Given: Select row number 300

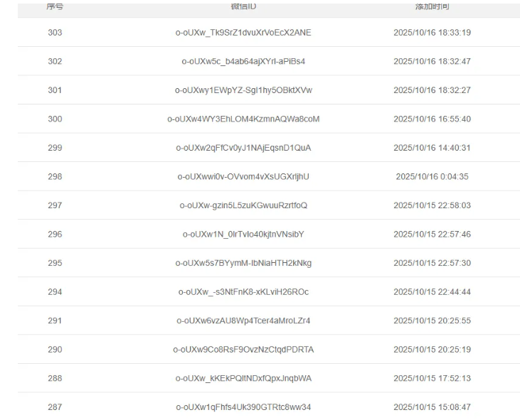Looking at the screenshot, I should pos(55,119).
